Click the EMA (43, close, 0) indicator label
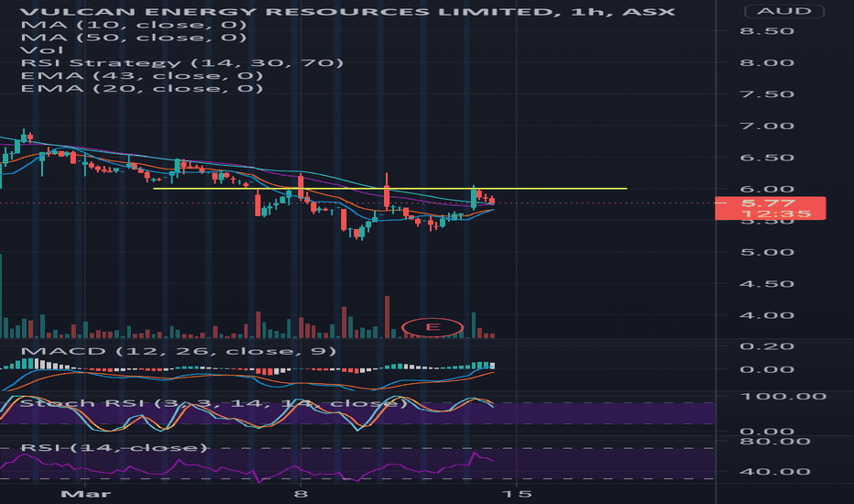This screenshot has height=504, width=854. pyautogui.click(x=142, y=76)
